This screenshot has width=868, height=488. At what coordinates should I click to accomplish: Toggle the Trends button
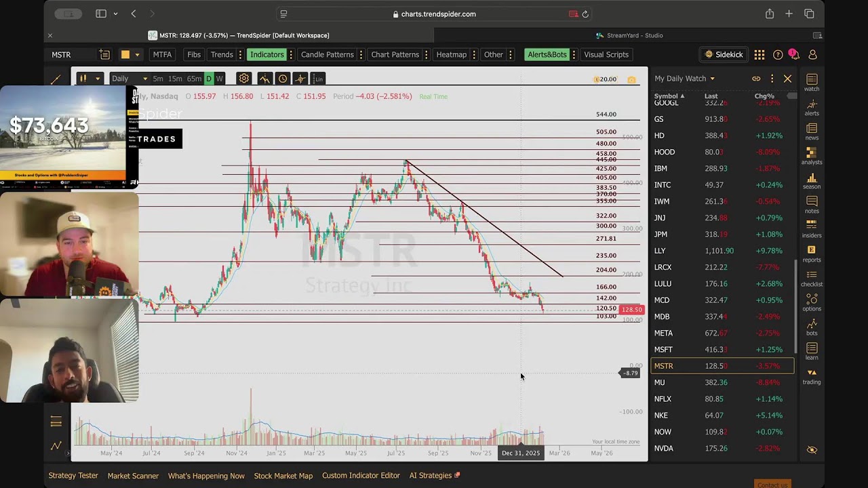tap(222, 55)
